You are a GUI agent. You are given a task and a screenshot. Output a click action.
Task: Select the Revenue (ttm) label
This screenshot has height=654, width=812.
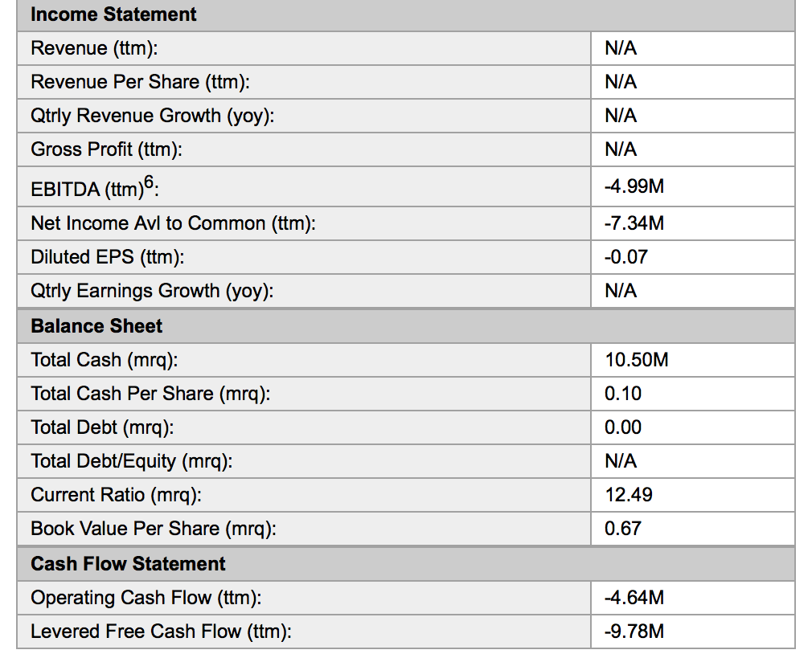(x=94, y=48)
